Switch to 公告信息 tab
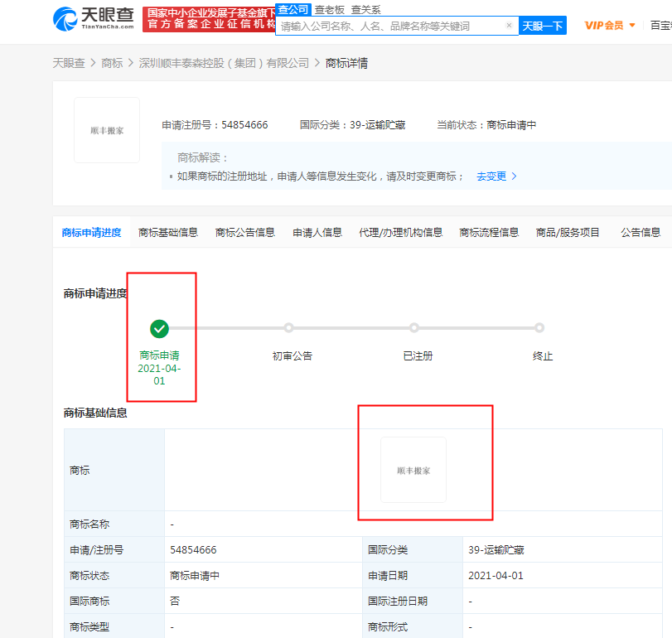This screenshot has width=672, height=638. click(641, 232)
